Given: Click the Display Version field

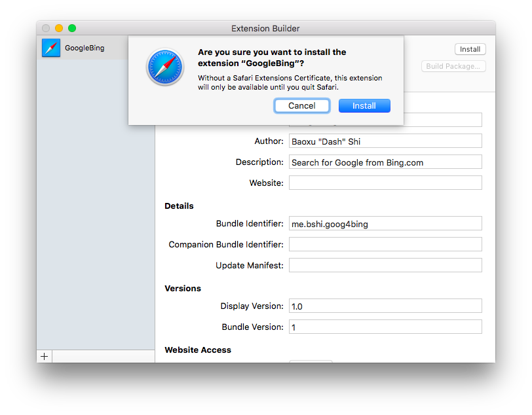Looking at the screenshot, I should pos(385,306).
